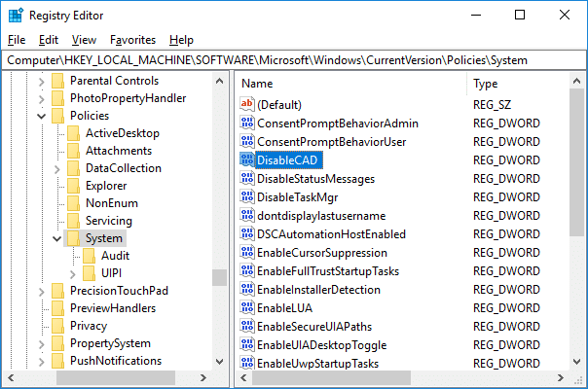The width and height of the screenshot is (588, 389).
Task: Click the registry path address bar
Action: pos(292,60)
